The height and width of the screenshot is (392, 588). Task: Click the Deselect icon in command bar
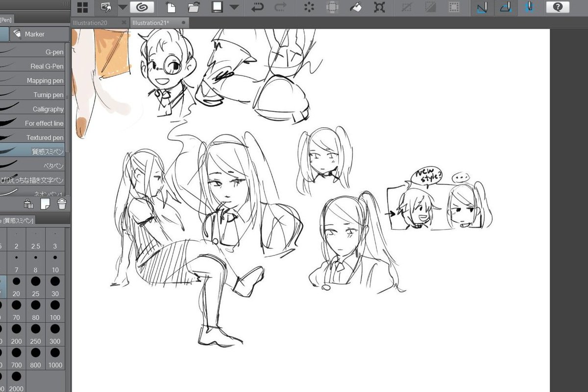coord(407,7)
